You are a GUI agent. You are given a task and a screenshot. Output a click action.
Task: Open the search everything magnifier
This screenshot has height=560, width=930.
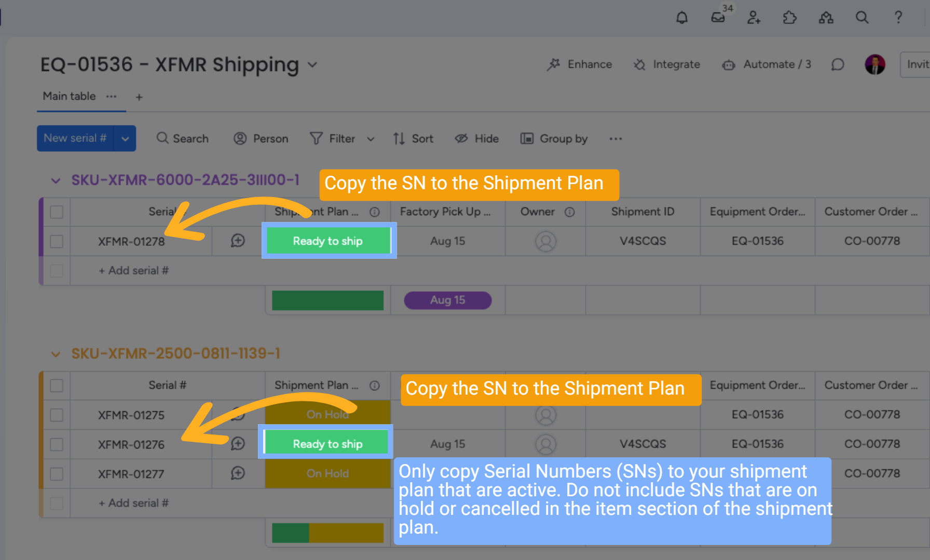point(862,18)
